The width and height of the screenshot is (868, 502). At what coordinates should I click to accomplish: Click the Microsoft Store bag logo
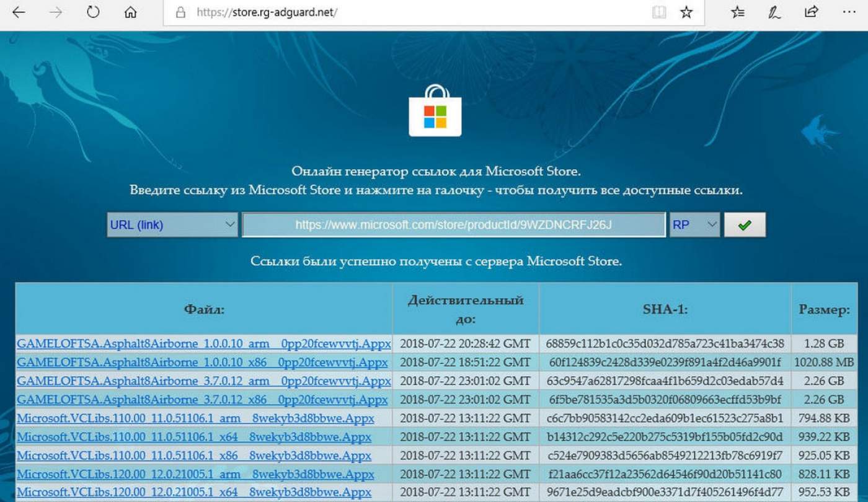pyautogui.click(x=435, y=110)
